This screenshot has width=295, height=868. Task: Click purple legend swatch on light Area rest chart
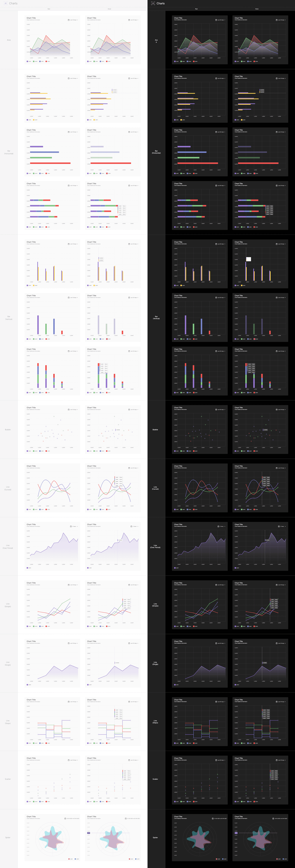(27, 61)
